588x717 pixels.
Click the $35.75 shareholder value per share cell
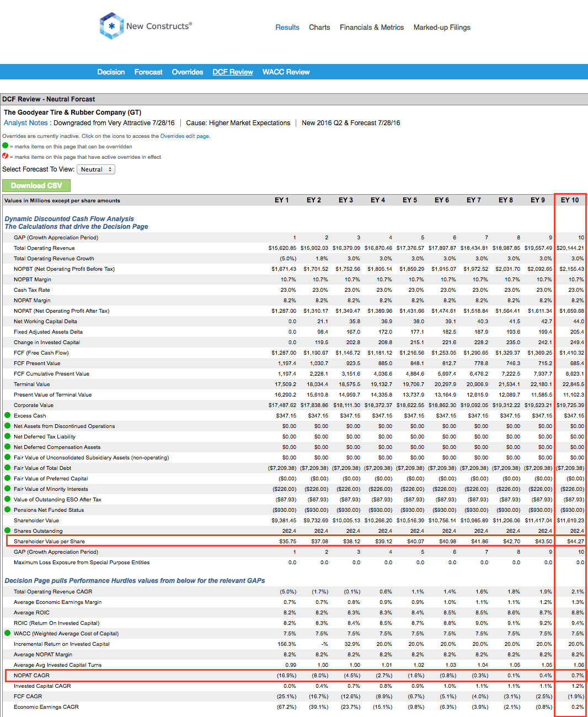point(287,542)
